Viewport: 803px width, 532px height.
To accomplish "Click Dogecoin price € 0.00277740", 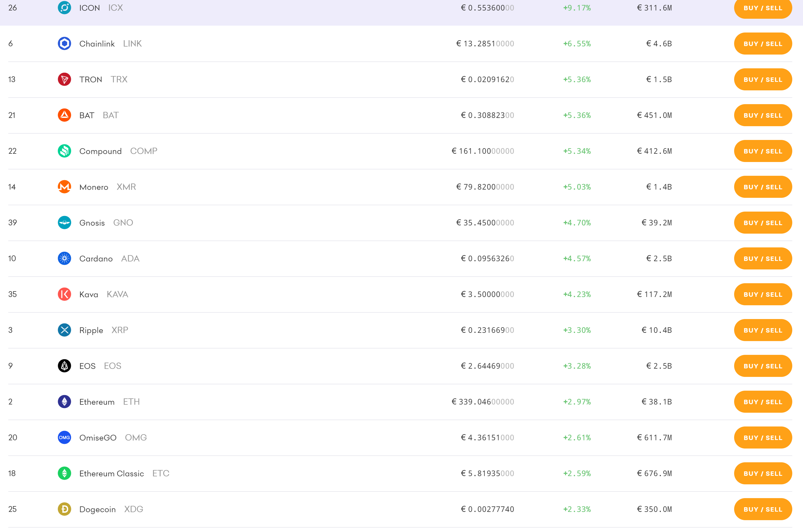I will coord(488,509).
